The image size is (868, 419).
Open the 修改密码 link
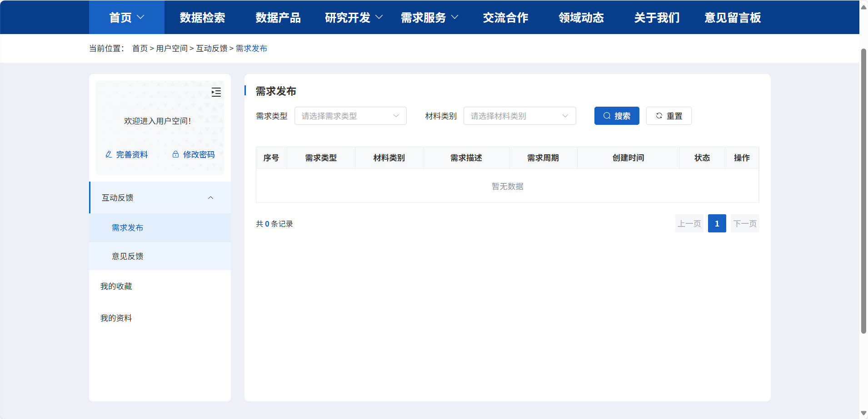point(198,154)
